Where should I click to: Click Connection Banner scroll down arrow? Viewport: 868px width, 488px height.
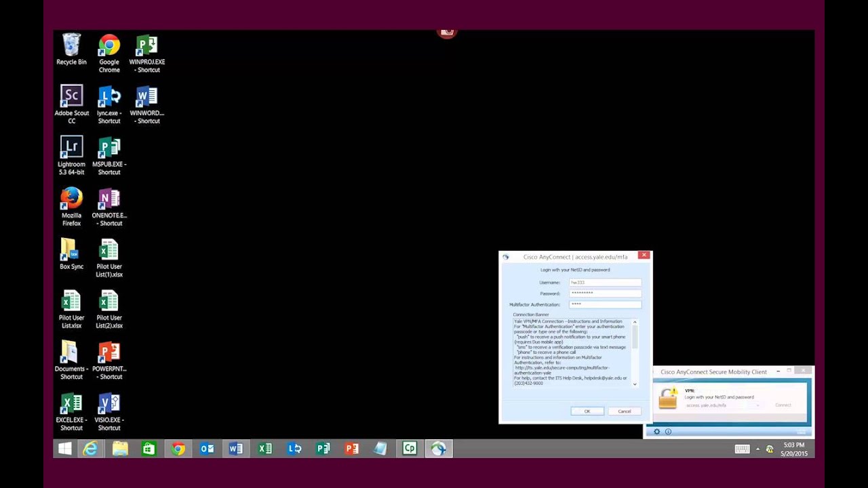(x=635, y=384)
